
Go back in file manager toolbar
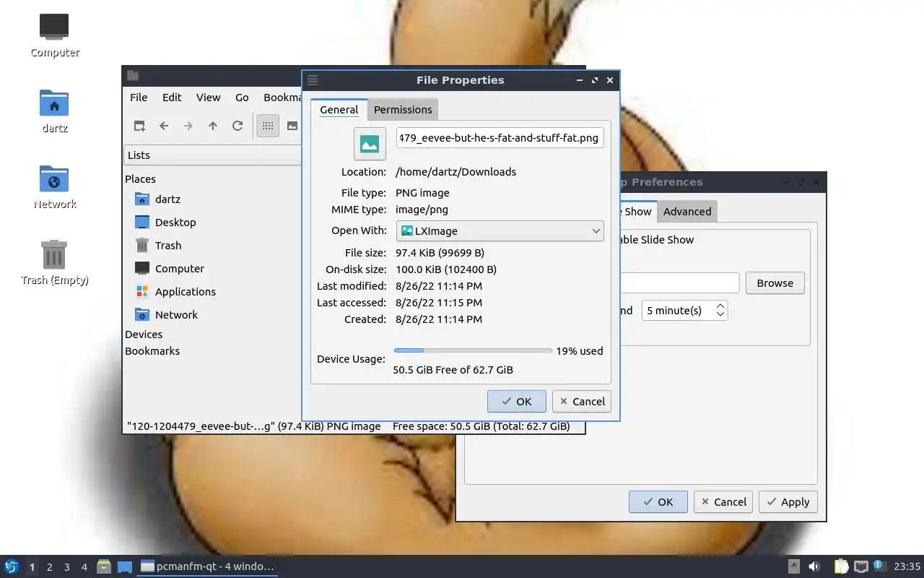pos(164,126)
